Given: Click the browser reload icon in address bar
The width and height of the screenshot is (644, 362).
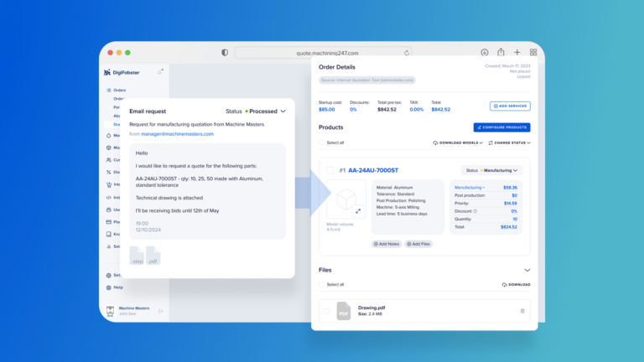Looking at the screenshot, I should pyautogui.click(x=407, y=52).
